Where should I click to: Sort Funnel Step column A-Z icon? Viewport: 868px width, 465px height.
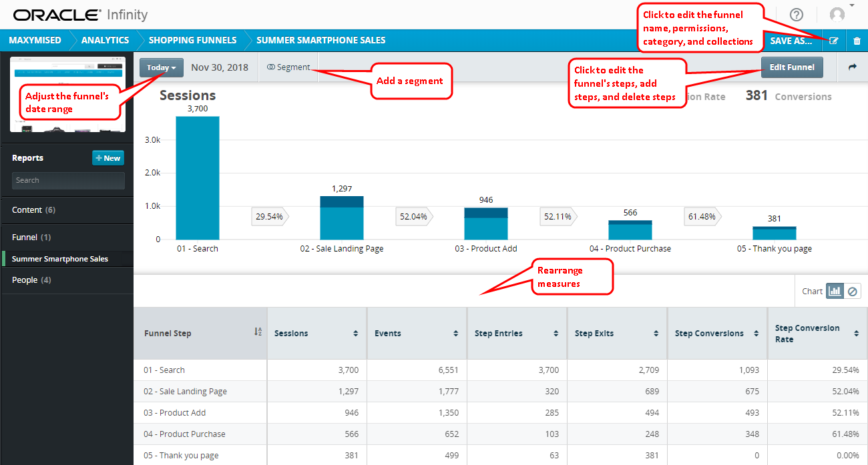tap(258, 332)
